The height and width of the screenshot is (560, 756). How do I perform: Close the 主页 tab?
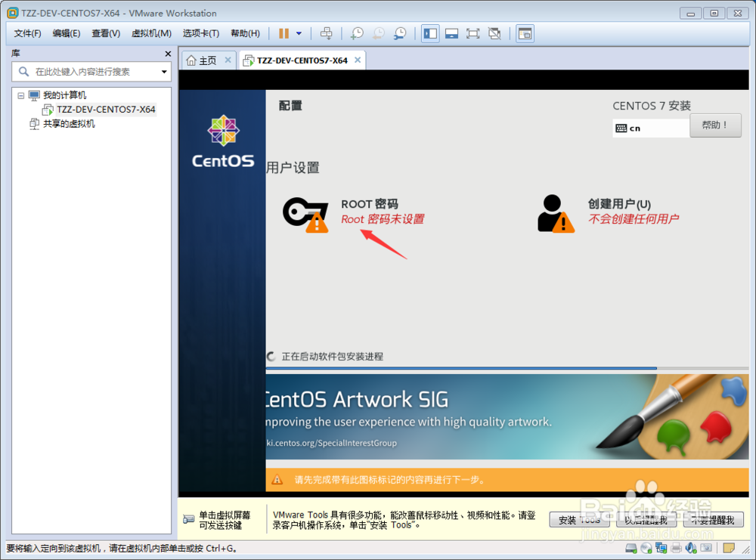[228, 60]
